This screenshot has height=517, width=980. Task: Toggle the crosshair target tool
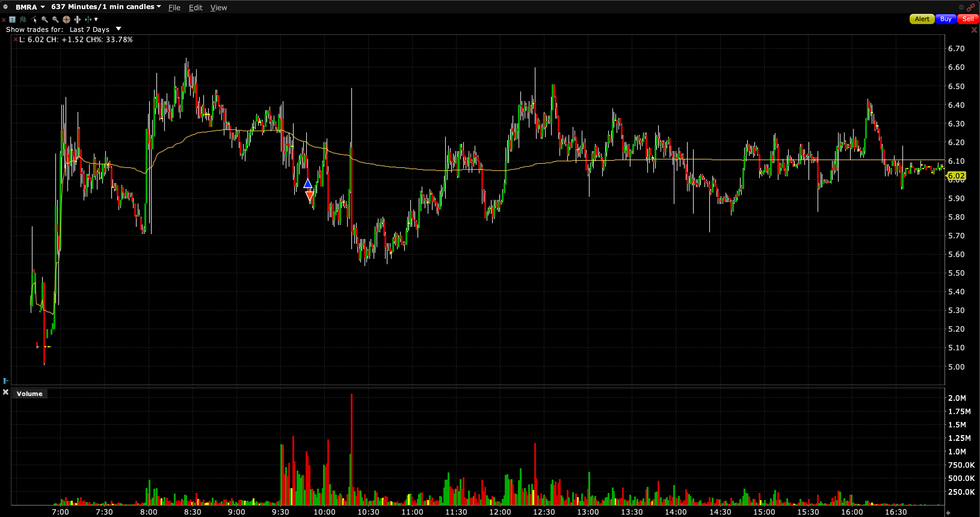pyautogui.click(x=66, y=20)
